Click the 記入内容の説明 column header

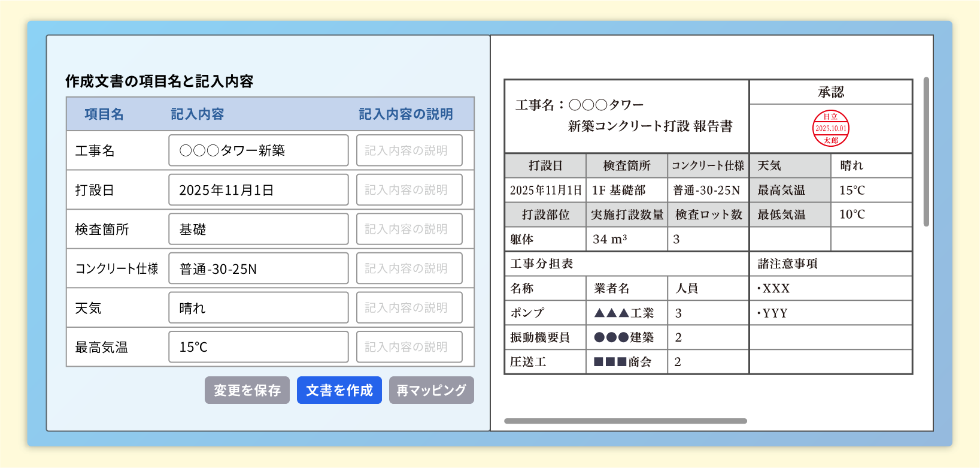click(x=406, y=114)
